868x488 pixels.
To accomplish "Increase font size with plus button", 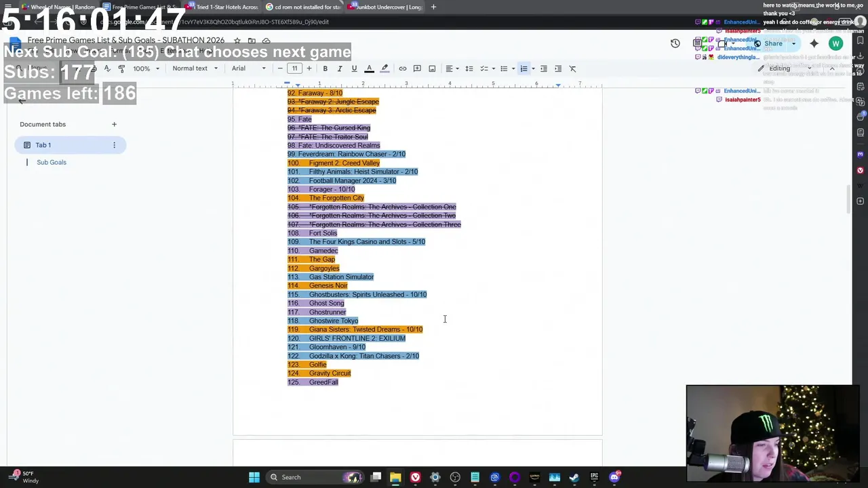I will (309, 68).
